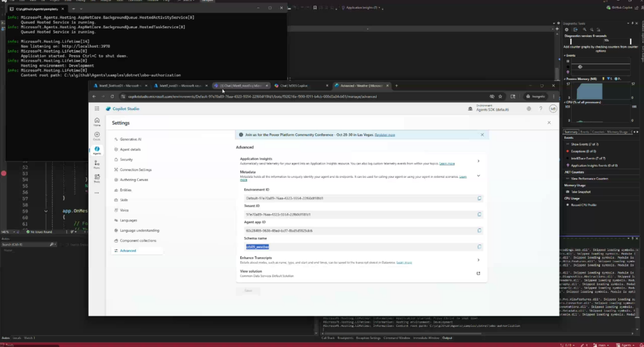Screen dimensions: 644x347
Task: Open the Flows icon in left sidebar
Action: click(97, 164)
